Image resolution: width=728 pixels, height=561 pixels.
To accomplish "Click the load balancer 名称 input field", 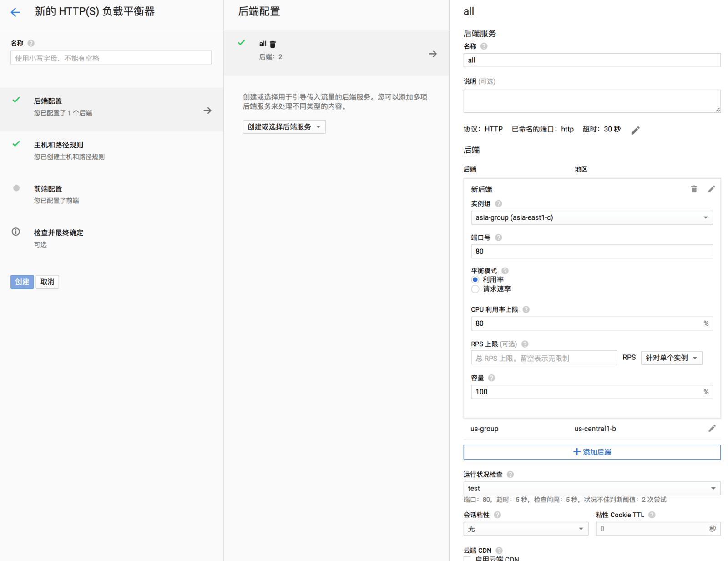I will pos(111,58).
